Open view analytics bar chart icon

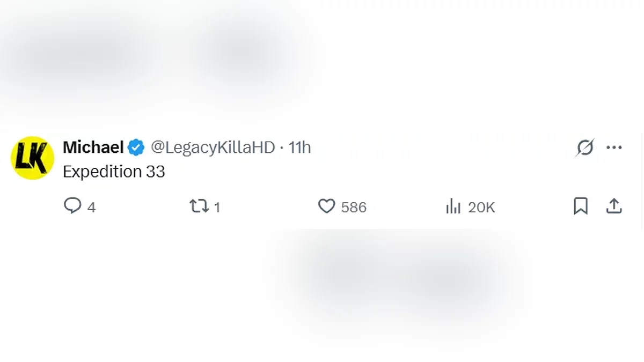(453, 206)
